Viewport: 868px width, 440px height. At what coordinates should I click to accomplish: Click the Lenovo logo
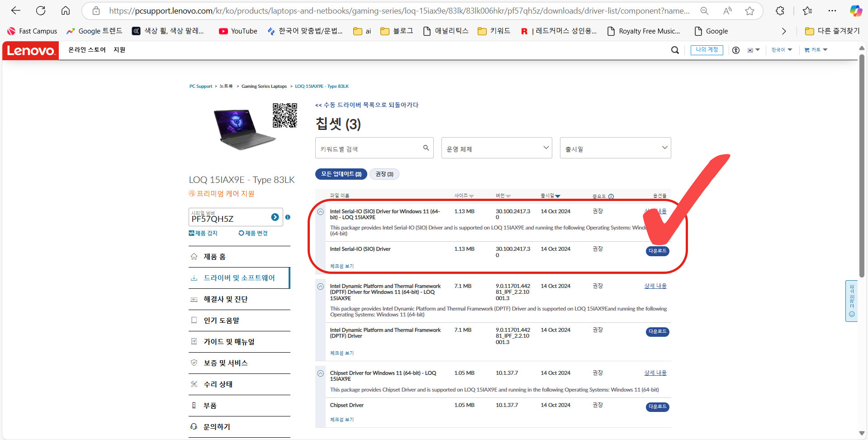point(30,50)
